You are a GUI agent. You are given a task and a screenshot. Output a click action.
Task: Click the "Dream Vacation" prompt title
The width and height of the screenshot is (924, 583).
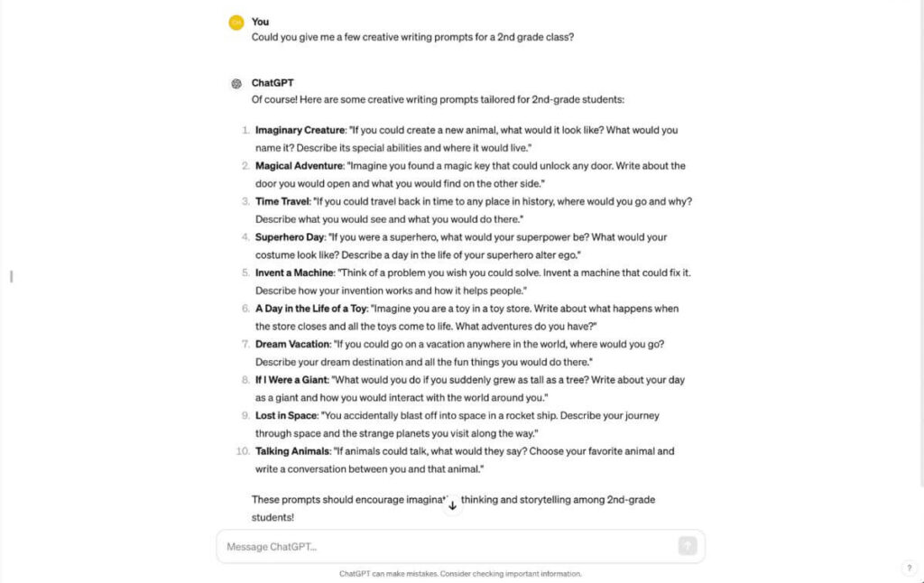tap(291, 344)
